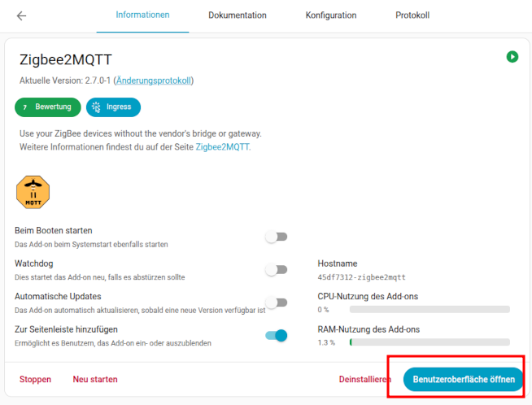
Task: Click the back arrow icon
Action: click(x=21, y=15)
